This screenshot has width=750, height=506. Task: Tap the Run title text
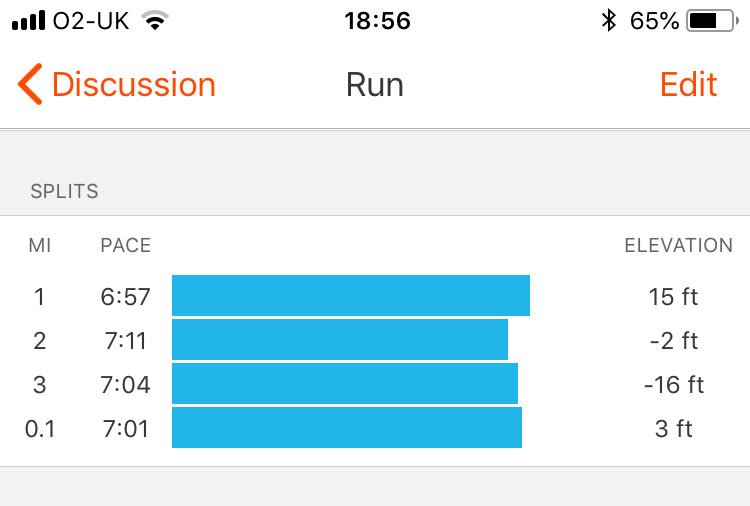[375, 85]
